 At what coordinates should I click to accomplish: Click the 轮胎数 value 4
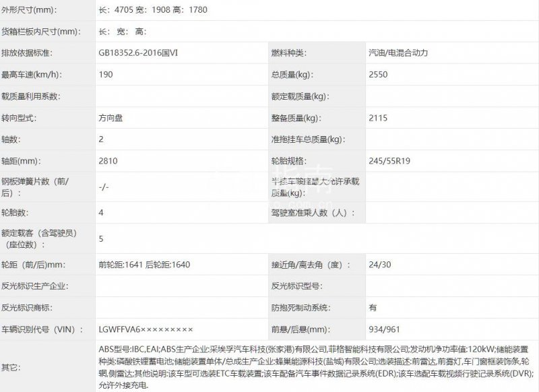pyautogui.click(x=101, y=212)
